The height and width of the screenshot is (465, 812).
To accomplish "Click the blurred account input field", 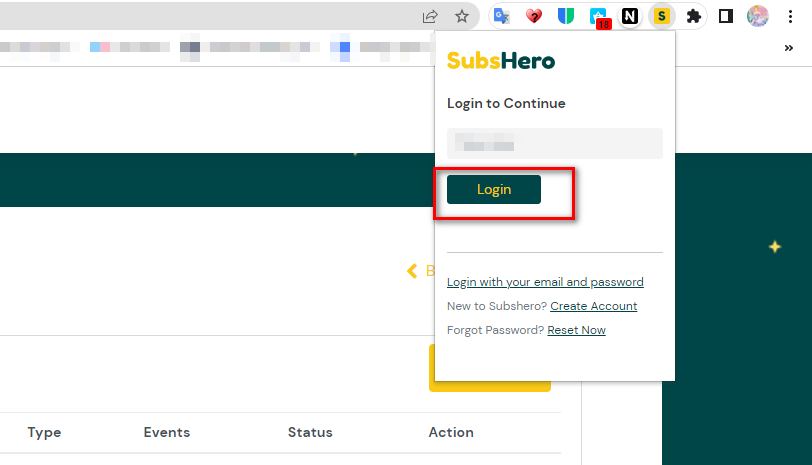I will (x=555, y=143).
